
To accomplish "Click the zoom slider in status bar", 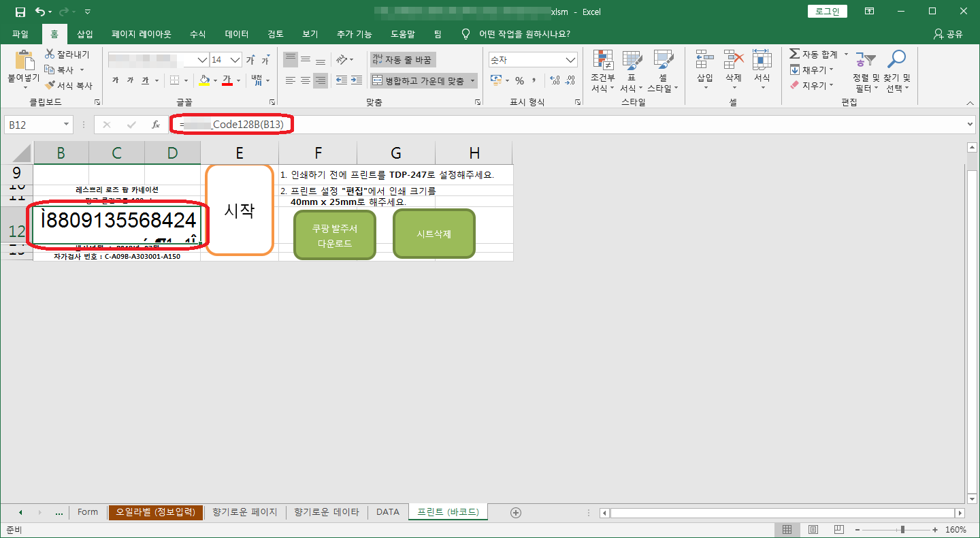I will (902, 530).
